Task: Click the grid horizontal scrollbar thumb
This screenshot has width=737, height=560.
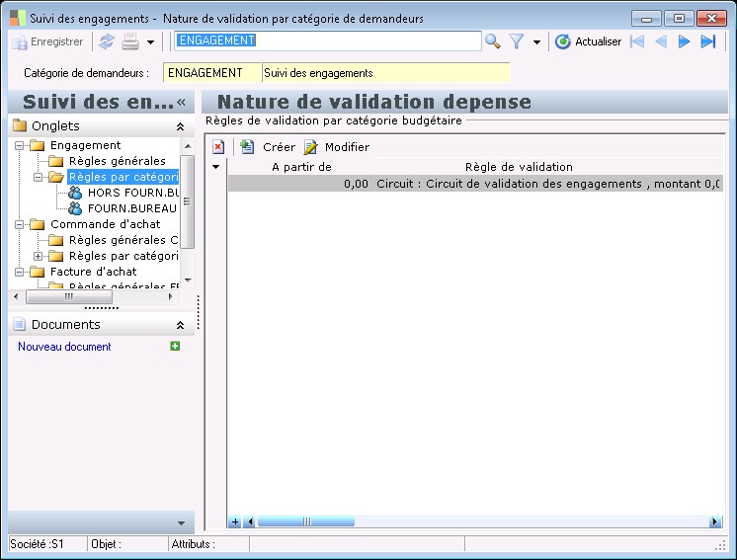Action: [x=306, y=521]
